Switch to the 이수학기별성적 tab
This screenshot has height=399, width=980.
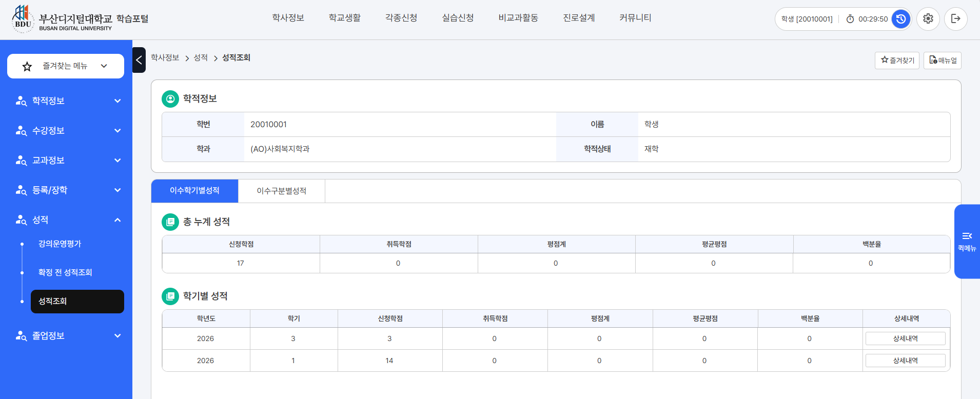tap(195, 191)
